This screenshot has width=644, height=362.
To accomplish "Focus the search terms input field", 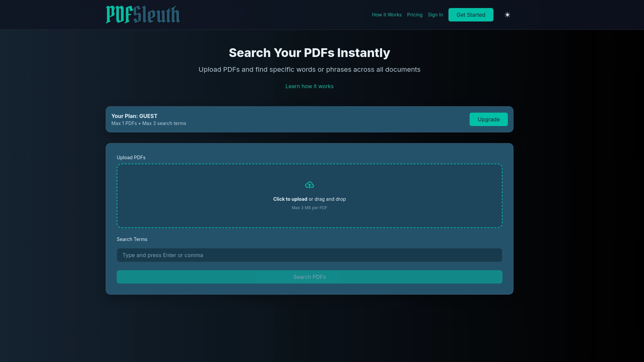I will pos(309,255).
